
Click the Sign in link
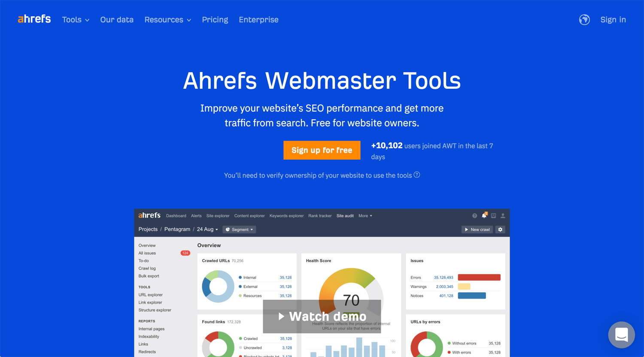pyautogui.click(x=613, y=20)
